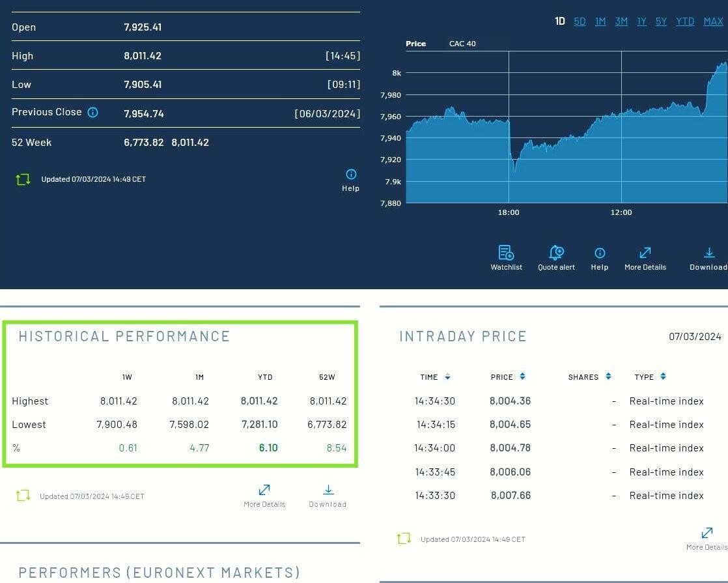Click the Low value 7,905.41
This screenshot has width=728, height=583.
point(143,85)
